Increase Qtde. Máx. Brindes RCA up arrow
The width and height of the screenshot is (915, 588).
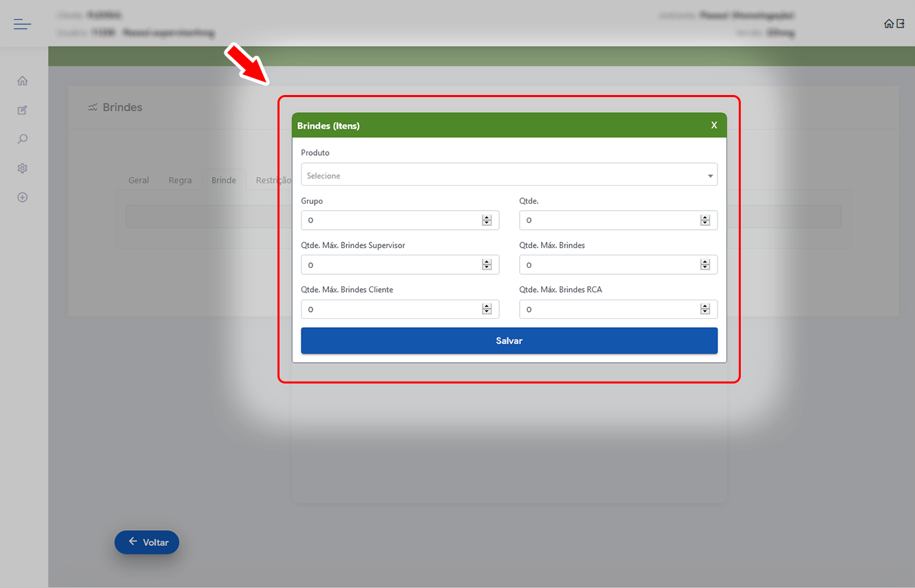pos(705,306)
